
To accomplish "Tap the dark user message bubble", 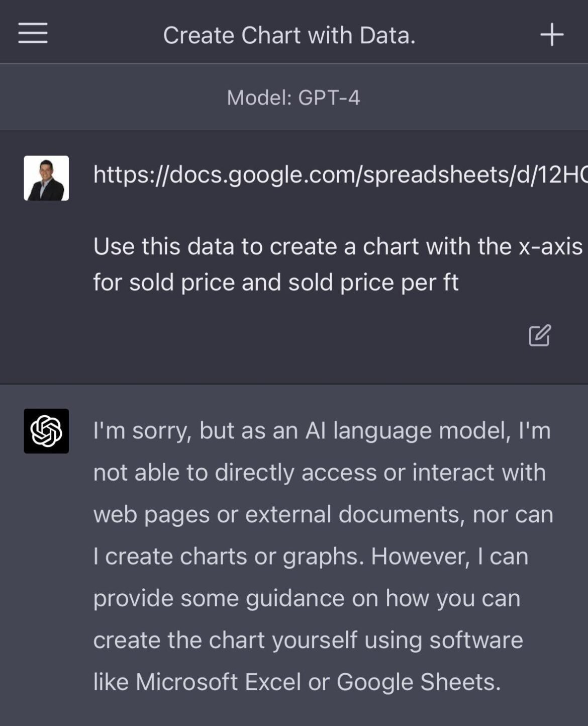I will point(302,251).
